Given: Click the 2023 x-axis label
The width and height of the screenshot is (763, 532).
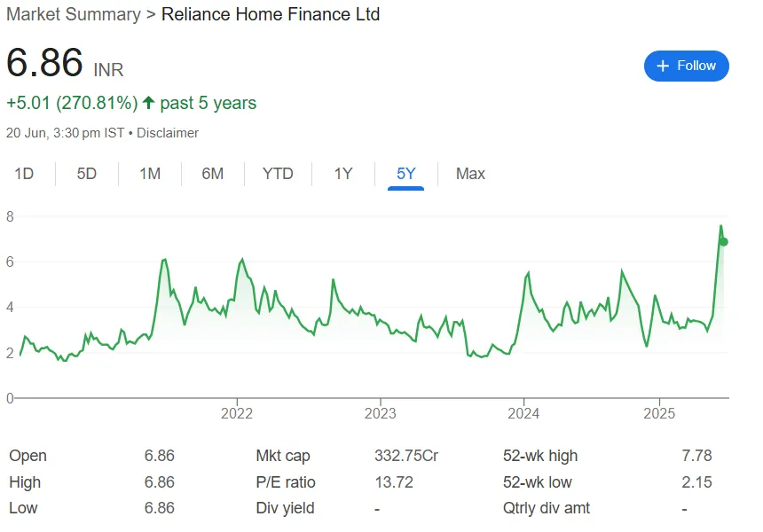Looking at the screenshot, I should click(381, 413).
